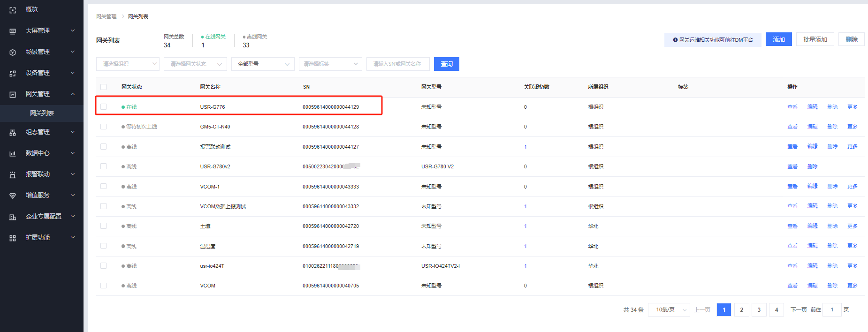Screen dimensions: 868x332
Task: Open the 请选择组织 organization dropdown
Action: coord(128,64)
